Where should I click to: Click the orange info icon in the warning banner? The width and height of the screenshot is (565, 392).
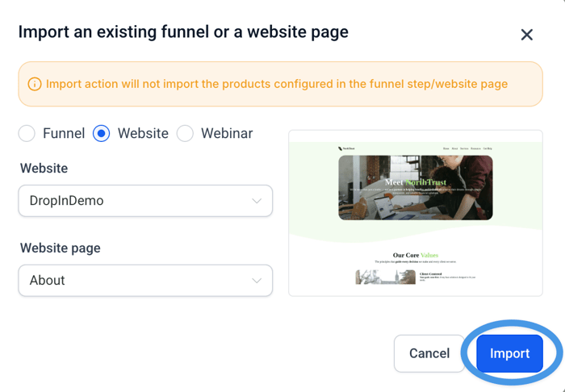point(35,84)
